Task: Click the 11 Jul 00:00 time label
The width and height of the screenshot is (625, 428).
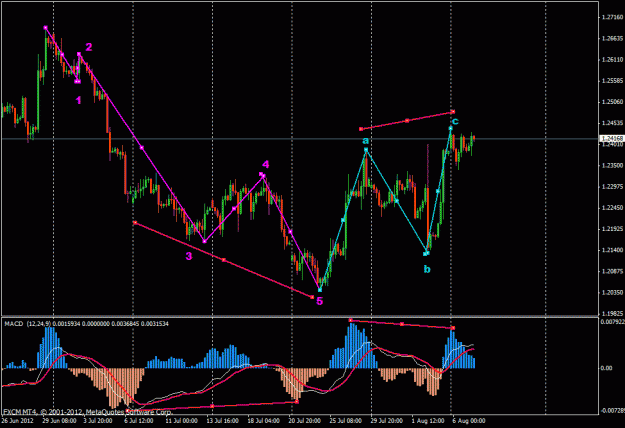Action: pos(181,420)
